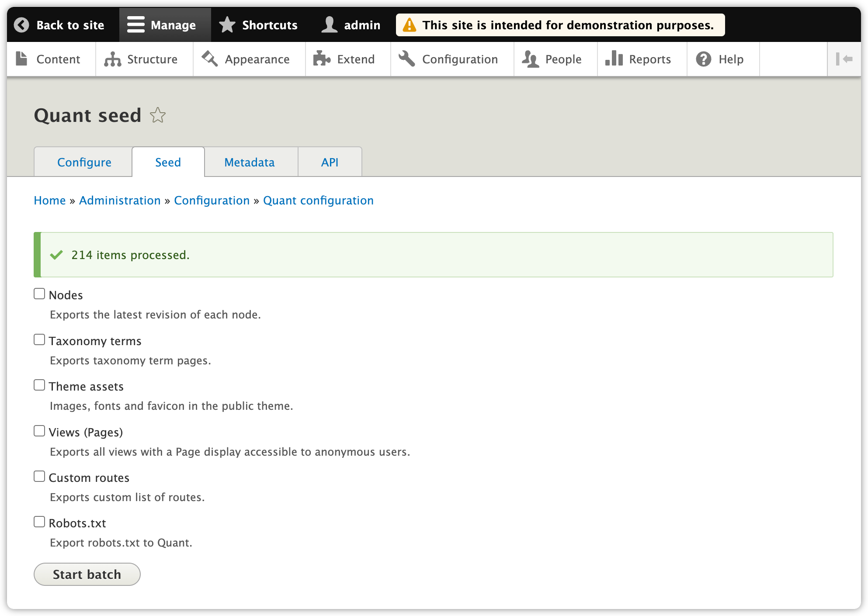
Task: Switch to the Configure tab
Action: 84,161
